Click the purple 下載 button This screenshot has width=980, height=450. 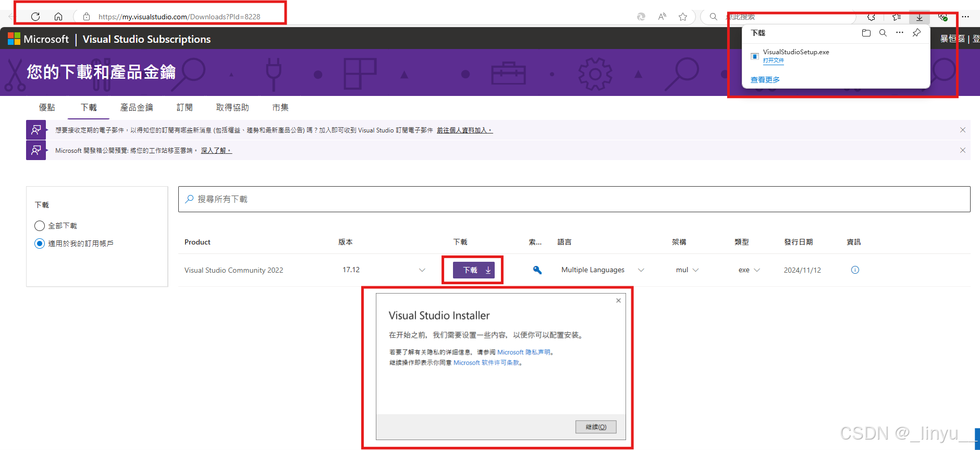[x=473, y=270]
